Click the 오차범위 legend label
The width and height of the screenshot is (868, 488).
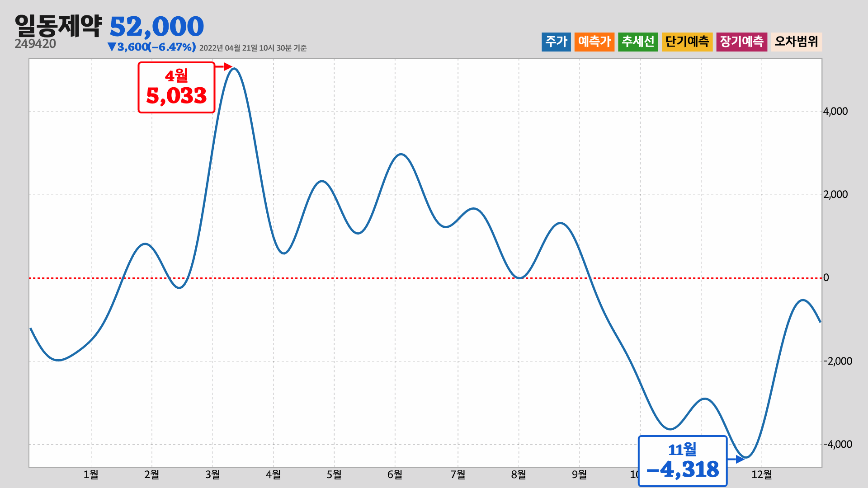click(797, 42)
